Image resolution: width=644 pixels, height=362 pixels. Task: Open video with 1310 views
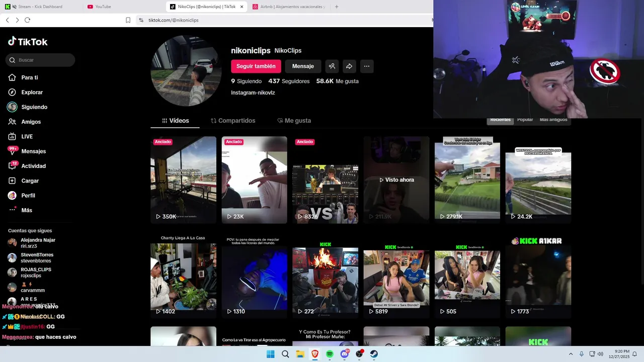(255, 275)
